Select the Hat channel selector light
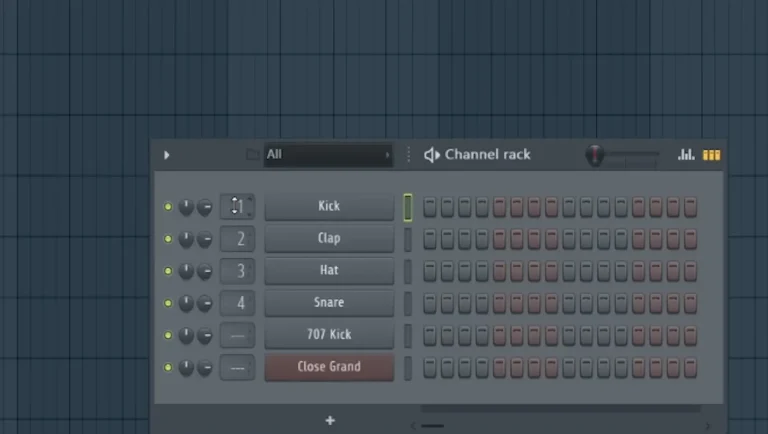The height and width of the screenshot is (434, 768). (x=408, y=272)
